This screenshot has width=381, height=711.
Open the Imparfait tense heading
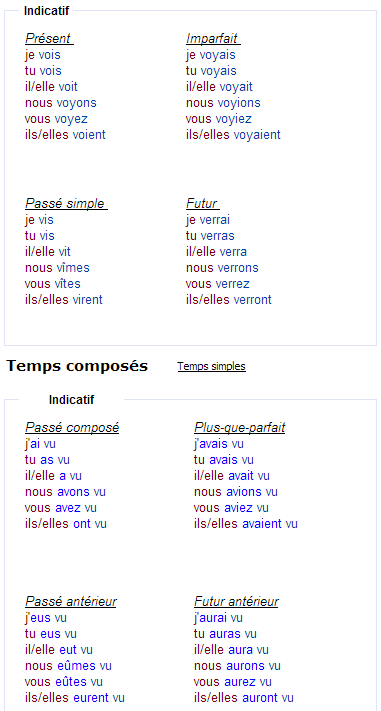213,39
